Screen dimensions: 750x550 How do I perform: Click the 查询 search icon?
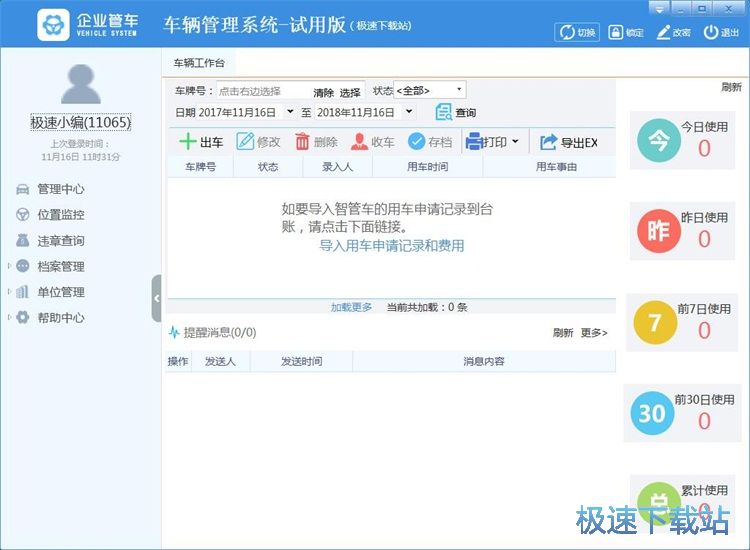click(443, 112)
